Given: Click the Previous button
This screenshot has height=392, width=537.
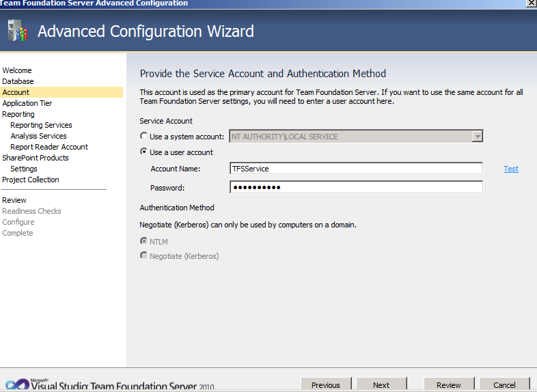Looking at the screenshot, I should pos(326,384).
